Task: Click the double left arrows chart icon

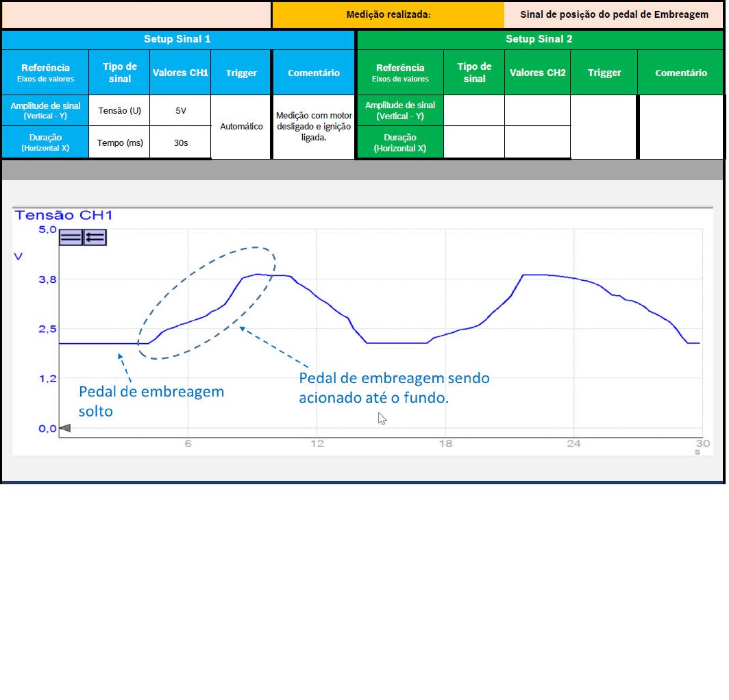Action: coord(95,238)
